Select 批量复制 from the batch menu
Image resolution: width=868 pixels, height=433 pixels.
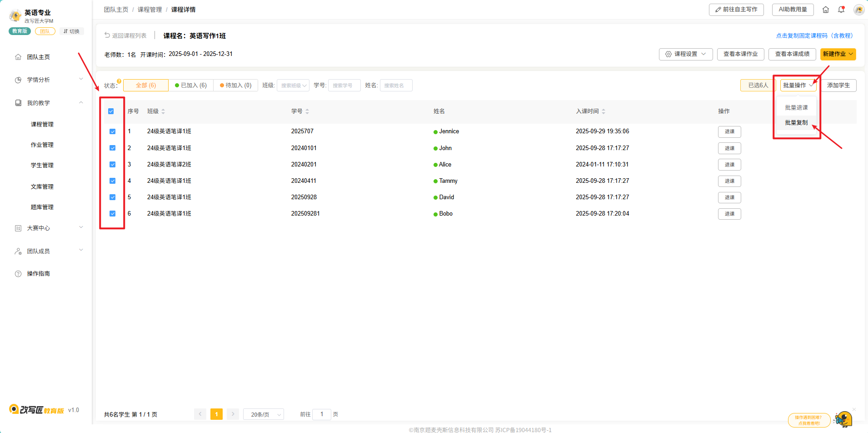point(796,123)
